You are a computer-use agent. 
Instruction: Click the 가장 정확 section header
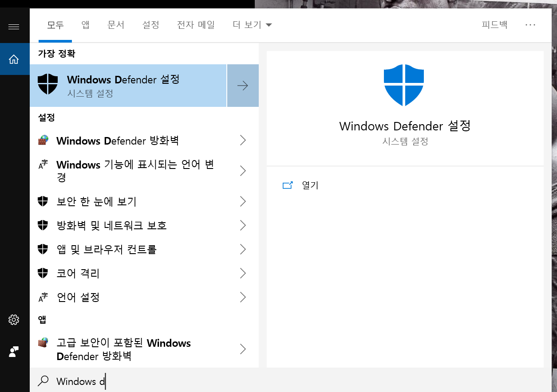56,54
